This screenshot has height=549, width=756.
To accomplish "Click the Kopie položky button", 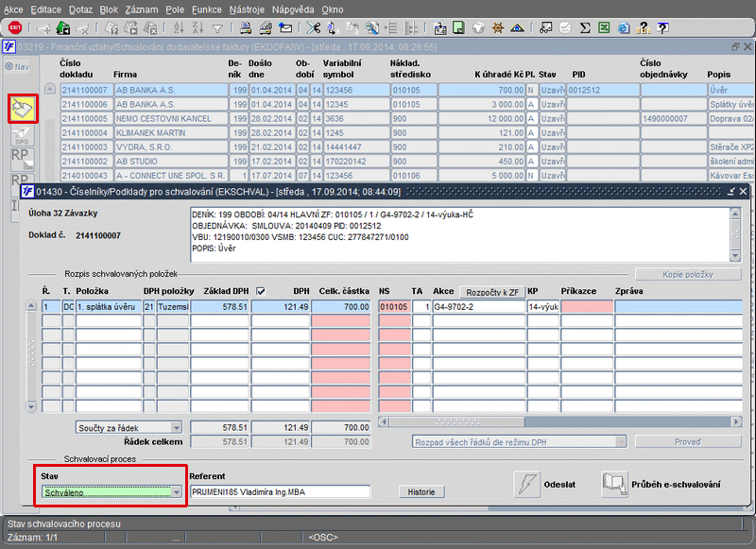I will coord(688,274).
